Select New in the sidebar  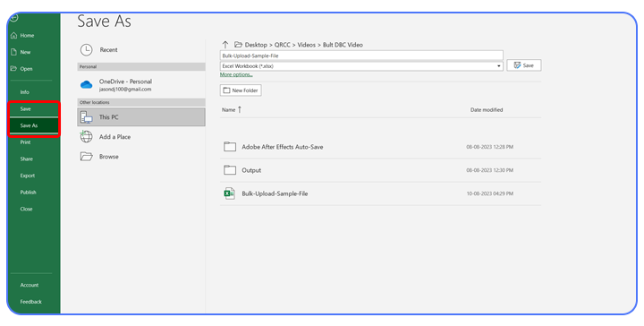[x=25, y=52]
